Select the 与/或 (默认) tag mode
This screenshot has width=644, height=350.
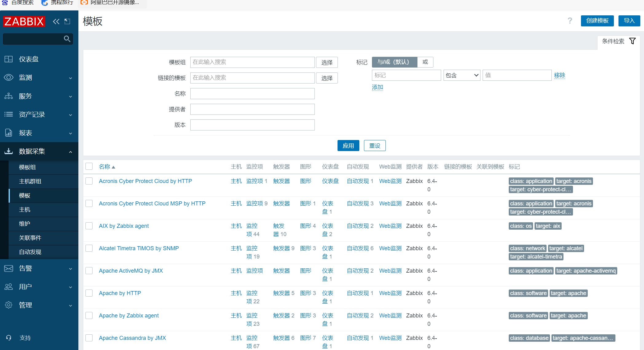[x=394, y=62]
